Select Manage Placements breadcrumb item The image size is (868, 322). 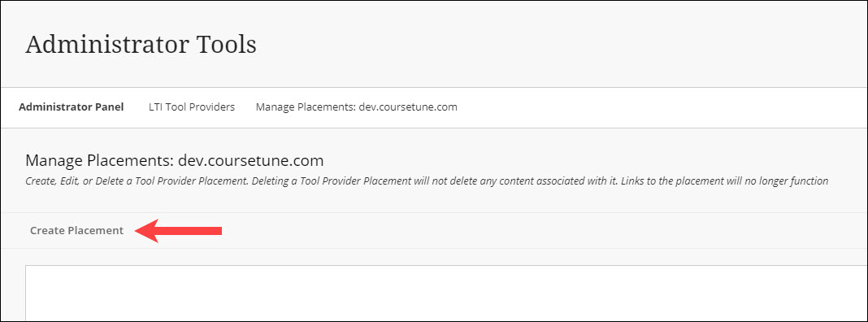click(357, 107)
